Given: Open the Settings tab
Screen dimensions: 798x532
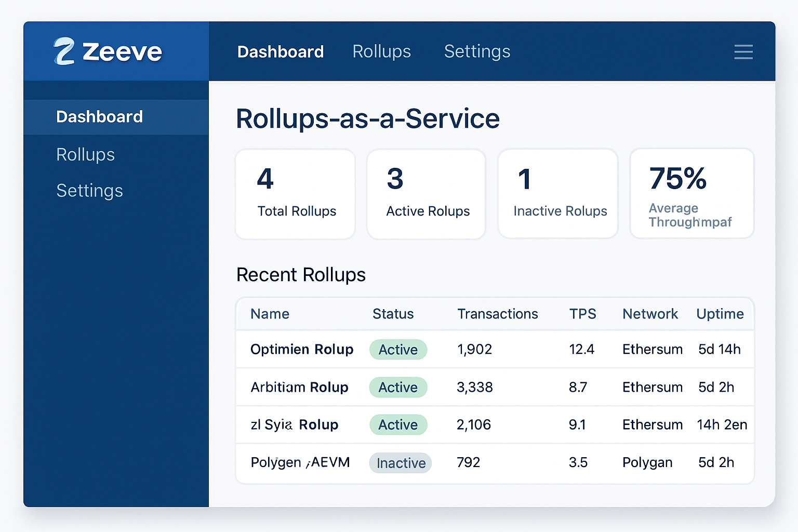Looking at the screenshot, I should pyautogui.click(x=477, y=51).
